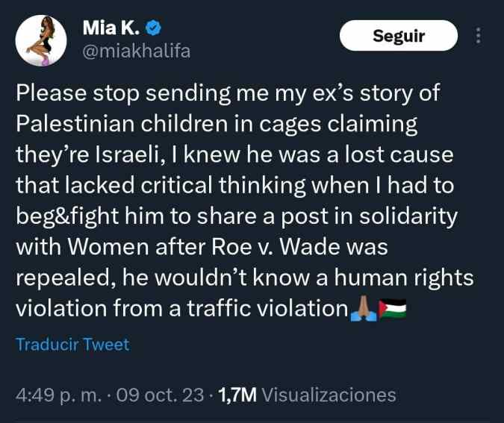Image resolution: width=504 pixels, height=423 pixels.
Task: Click the 09 oct. 23 date
Action: 160,395
